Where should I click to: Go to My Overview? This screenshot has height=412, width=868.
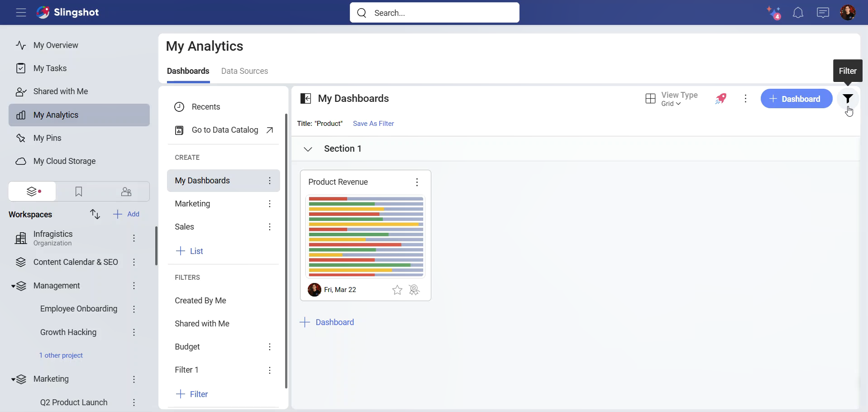79,45
